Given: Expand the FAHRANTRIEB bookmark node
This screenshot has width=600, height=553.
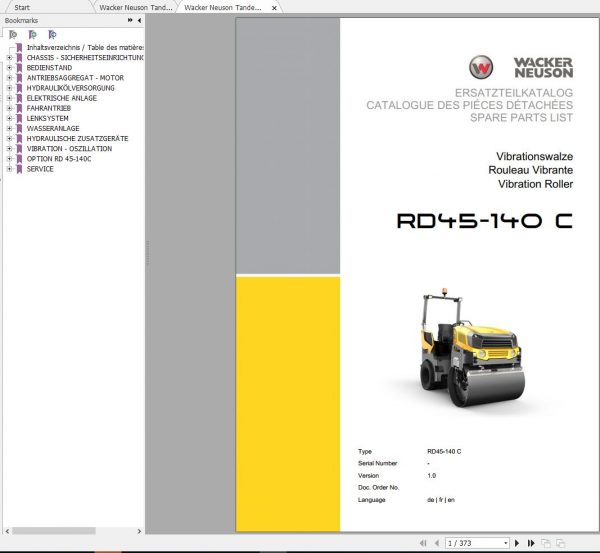Looking at the screenshot, I should pyautogui.click(x=10, y=108).
